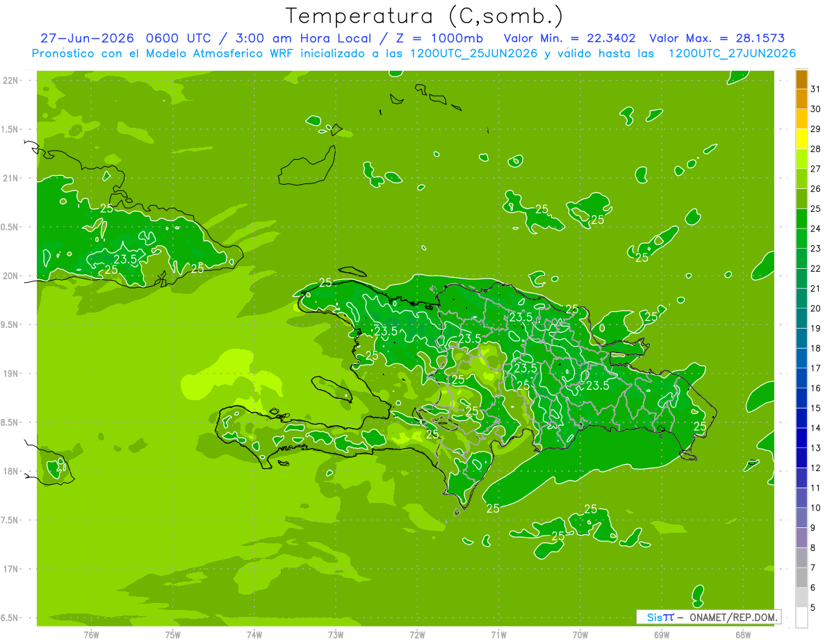Viewport: 834px width, 644px height.
Task: Pick the green swatch between 23 and 24
Action: click(801, 239)
